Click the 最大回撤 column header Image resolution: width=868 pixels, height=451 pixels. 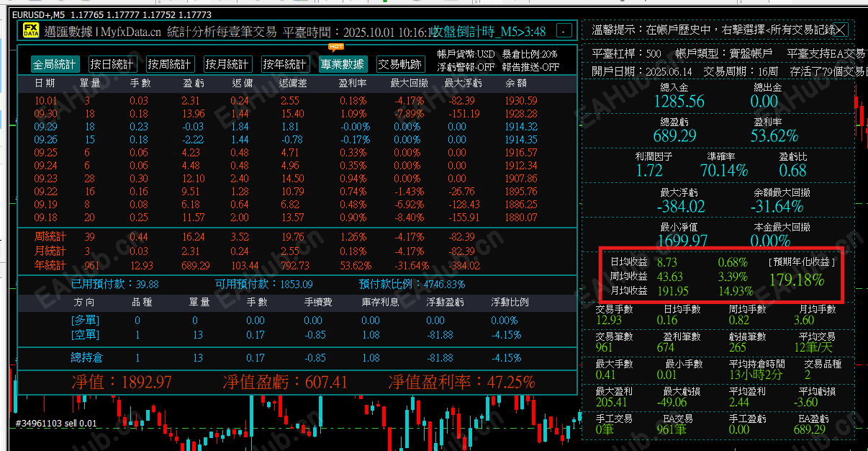(410, 84)
